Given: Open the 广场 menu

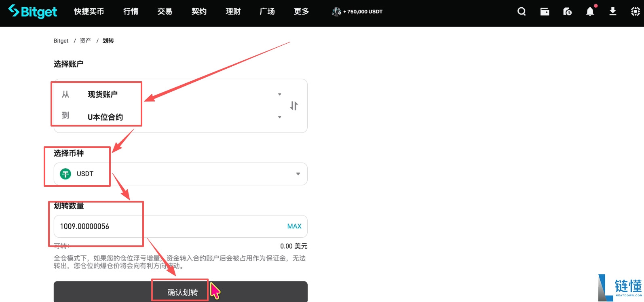Looking at the screenshot, I should click(267, 11).
